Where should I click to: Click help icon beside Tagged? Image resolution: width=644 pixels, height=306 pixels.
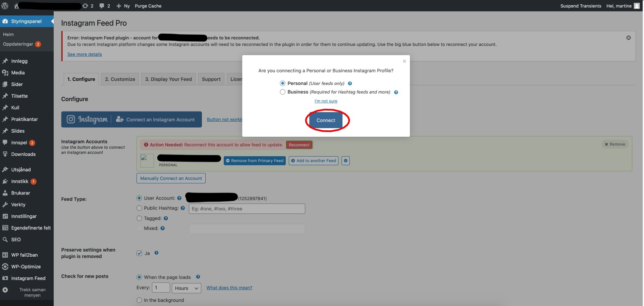tap(166, 218)
